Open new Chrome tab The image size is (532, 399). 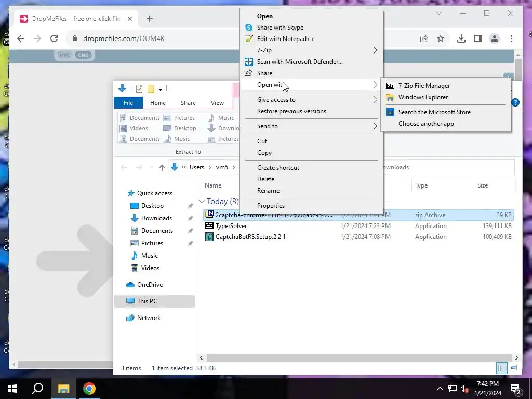point(150,19)
